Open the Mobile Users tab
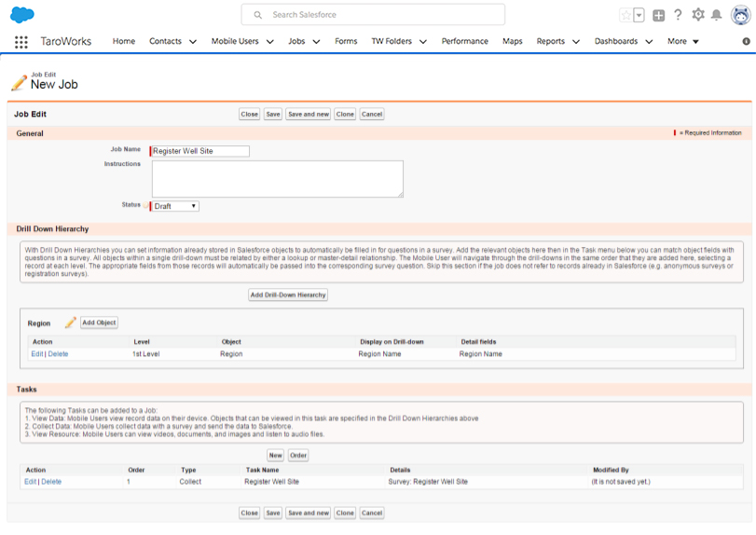Viewport: 756px width, 535px height. click(x=235, y=41)
